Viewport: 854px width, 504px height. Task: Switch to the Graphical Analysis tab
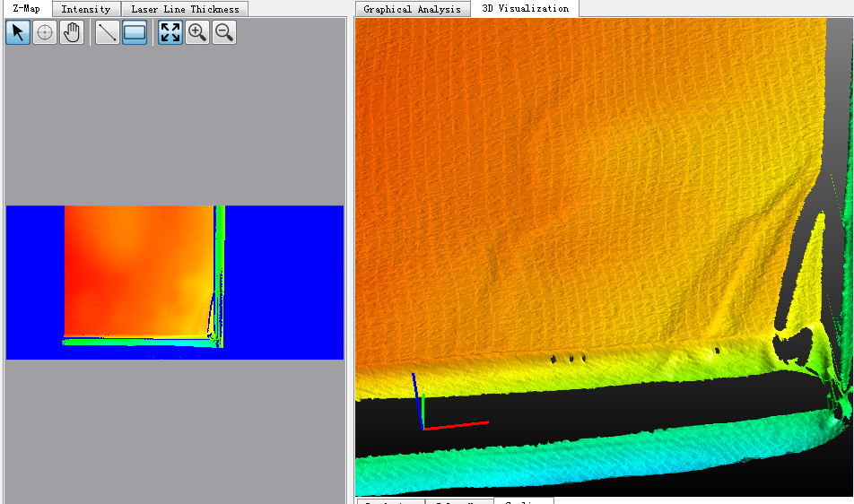412,9
